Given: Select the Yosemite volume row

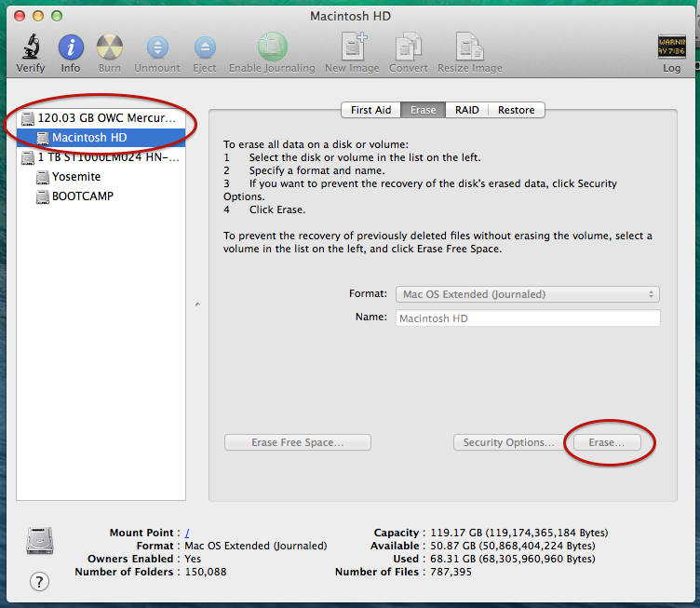Looking at the screenshot, I should coord(101,177).
